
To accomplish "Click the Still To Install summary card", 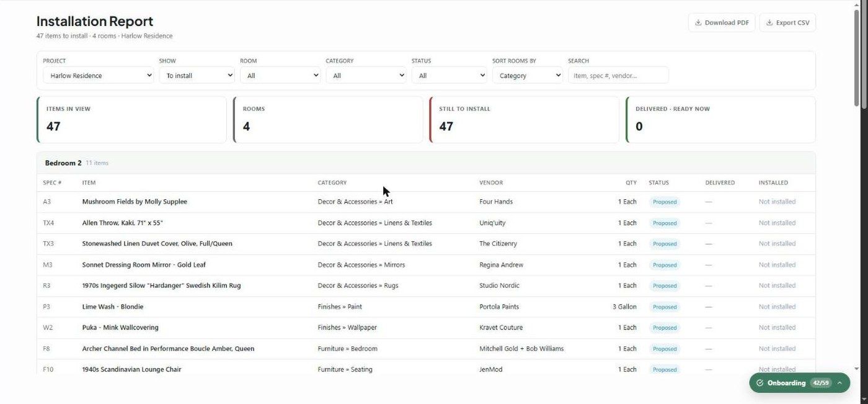I will point(524,120).
